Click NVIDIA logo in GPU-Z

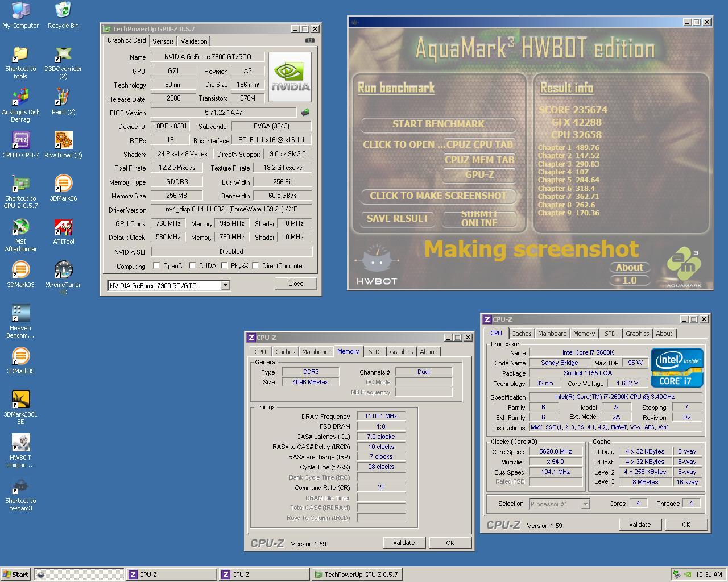tap(290, 77)
